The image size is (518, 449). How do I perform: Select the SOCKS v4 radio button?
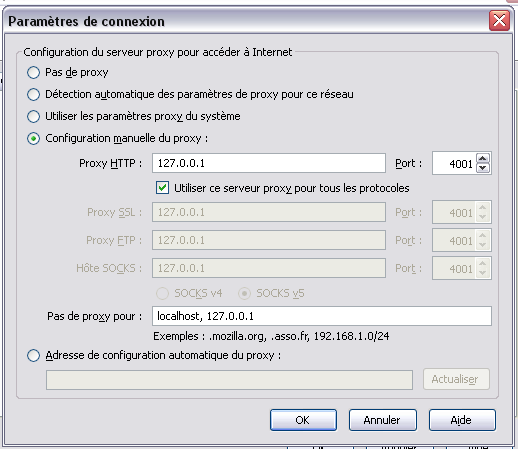162,294
